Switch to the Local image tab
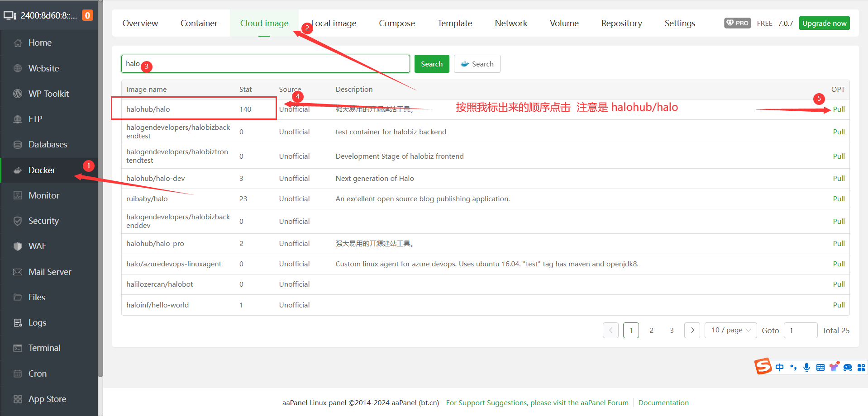868x416 pixels. tap(334, 23)
